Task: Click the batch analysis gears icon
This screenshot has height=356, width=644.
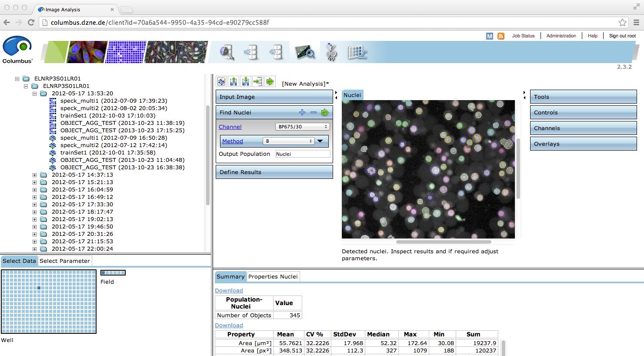Action: (331, 52)
